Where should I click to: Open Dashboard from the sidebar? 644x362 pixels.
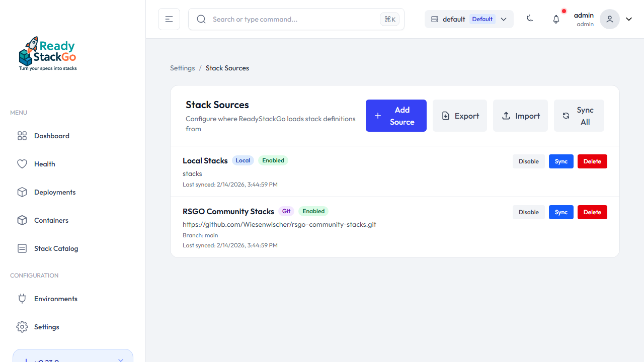[x=51, y=136]
